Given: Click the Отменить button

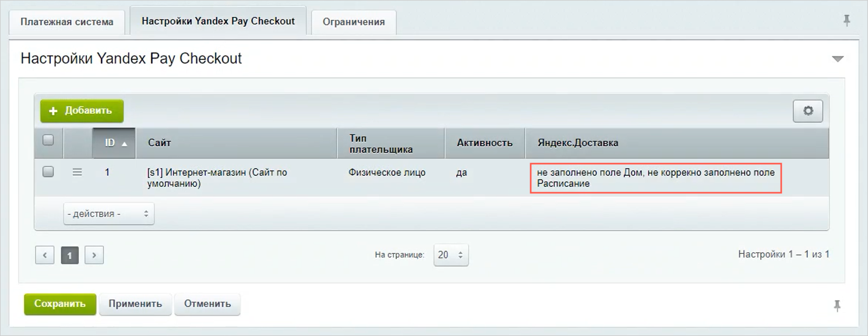Looking at the screenshot, I should point(207,304).
